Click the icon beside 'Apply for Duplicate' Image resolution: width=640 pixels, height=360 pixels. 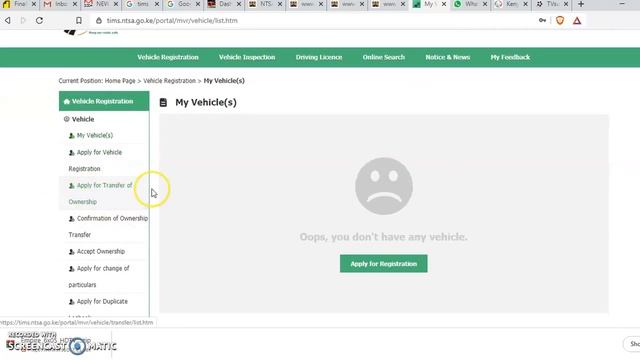tap(71, 302)
